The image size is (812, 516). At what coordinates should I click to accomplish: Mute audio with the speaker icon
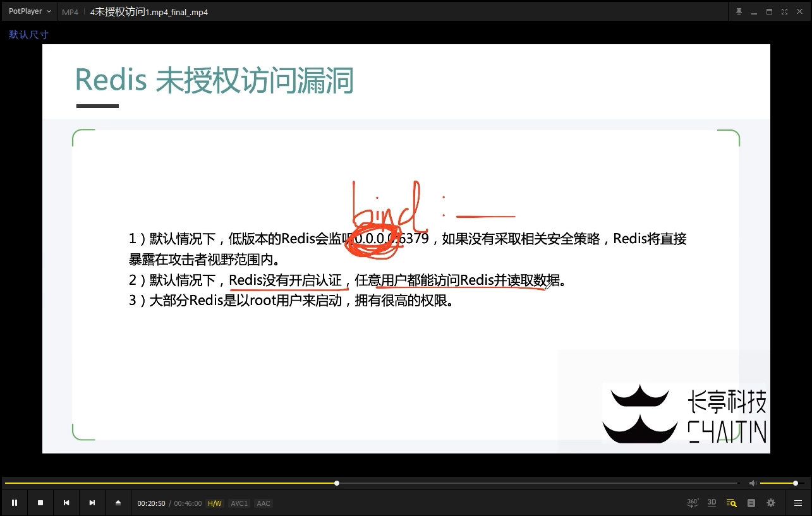point(753,483)
